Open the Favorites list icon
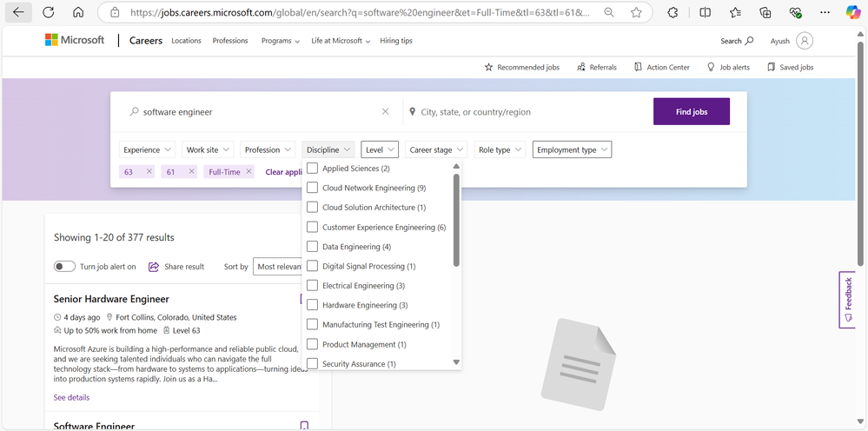 pos(735,12)
